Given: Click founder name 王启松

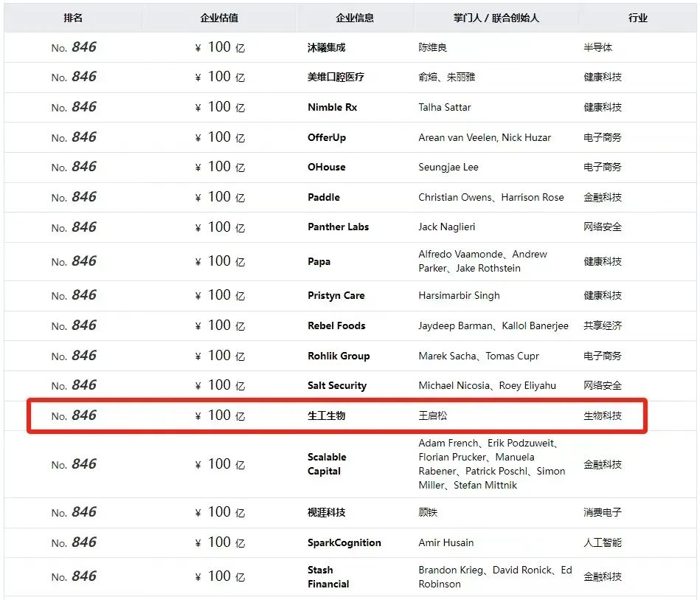Looking at the screenshot, I should 432,415.
